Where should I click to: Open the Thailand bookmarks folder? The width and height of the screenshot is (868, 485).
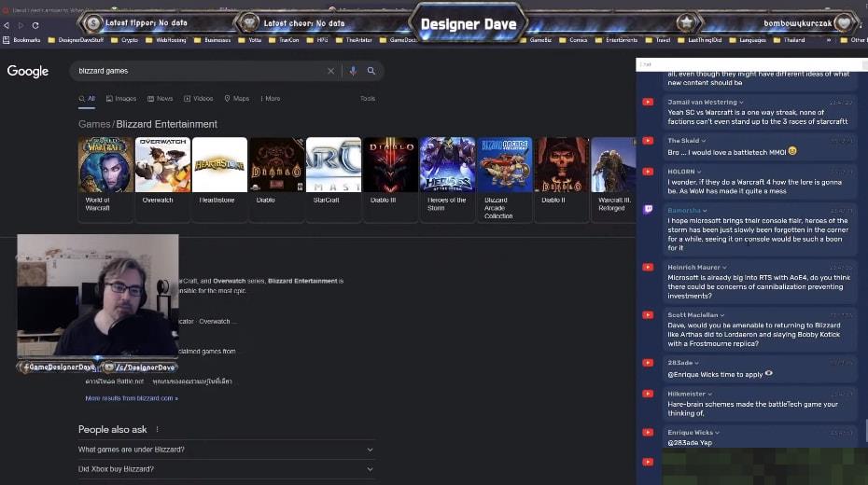click(790, 40)
